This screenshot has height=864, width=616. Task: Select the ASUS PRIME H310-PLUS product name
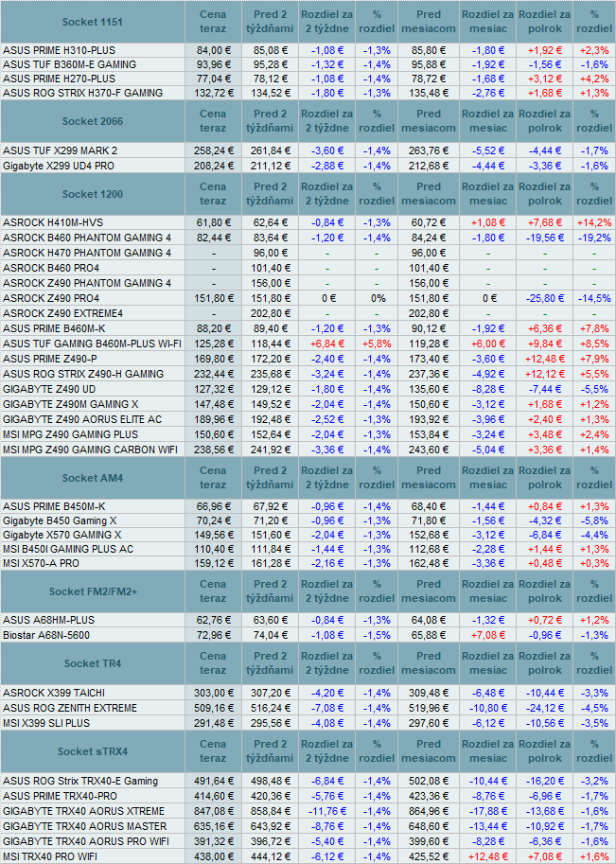59,50
